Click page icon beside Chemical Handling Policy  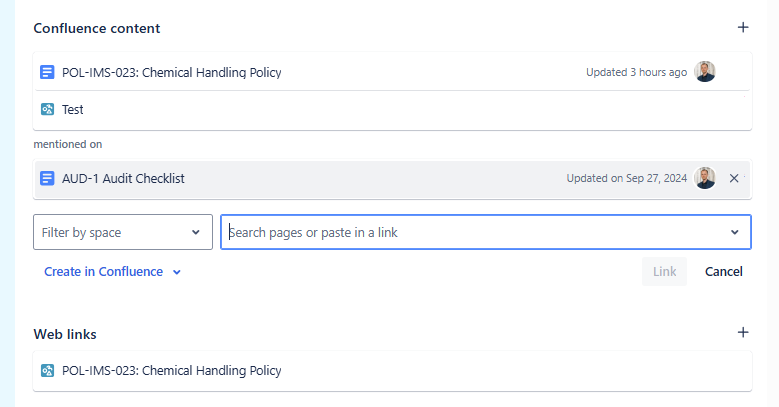coord(47,73)
